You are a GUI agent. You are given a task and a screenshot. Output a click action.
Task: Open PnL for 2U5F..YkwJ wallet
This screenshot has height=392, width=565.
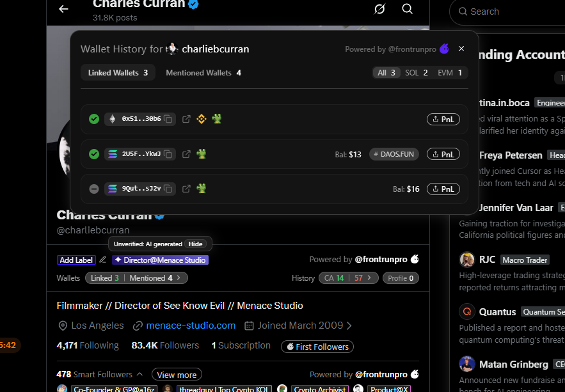click(443, 154)
